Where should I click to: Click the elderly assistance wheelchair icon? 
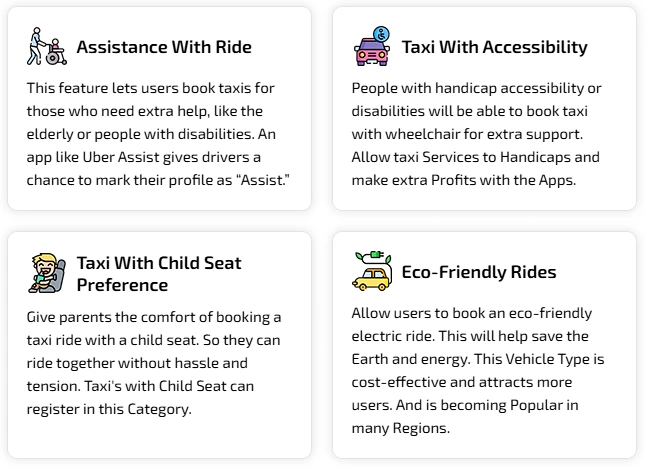click(46, 46)
